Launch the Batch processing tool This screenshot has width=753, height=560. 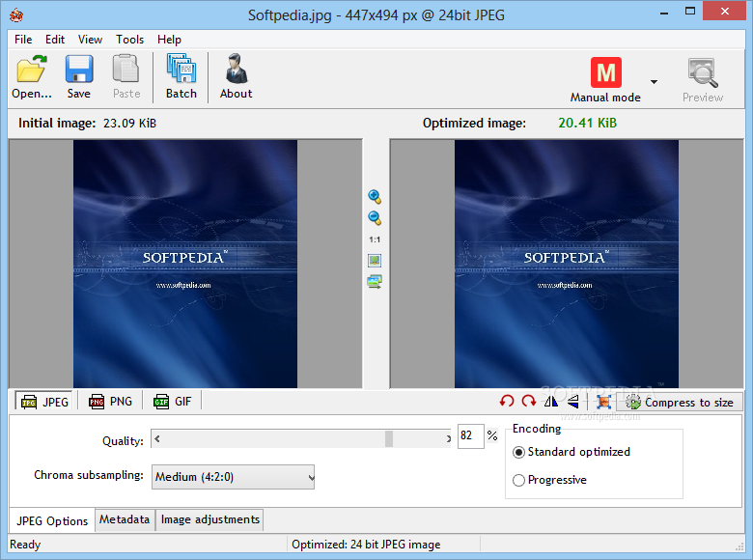pyautogui.click(x=181, y=77)
